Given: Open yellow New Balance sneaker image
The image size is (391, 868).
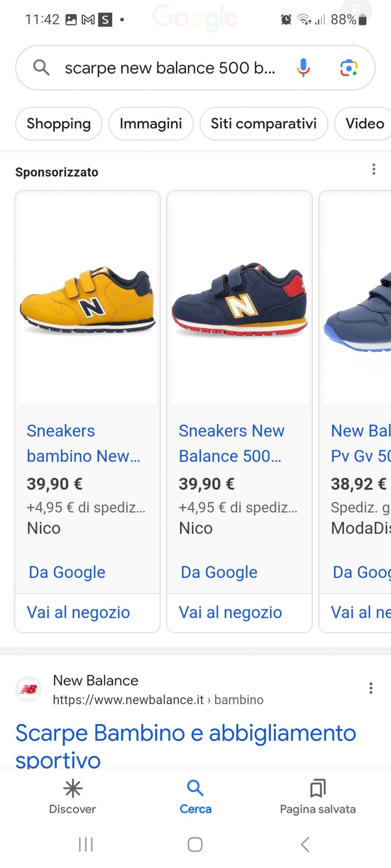Looking at the screenshot, I should [x=88, y=299].
